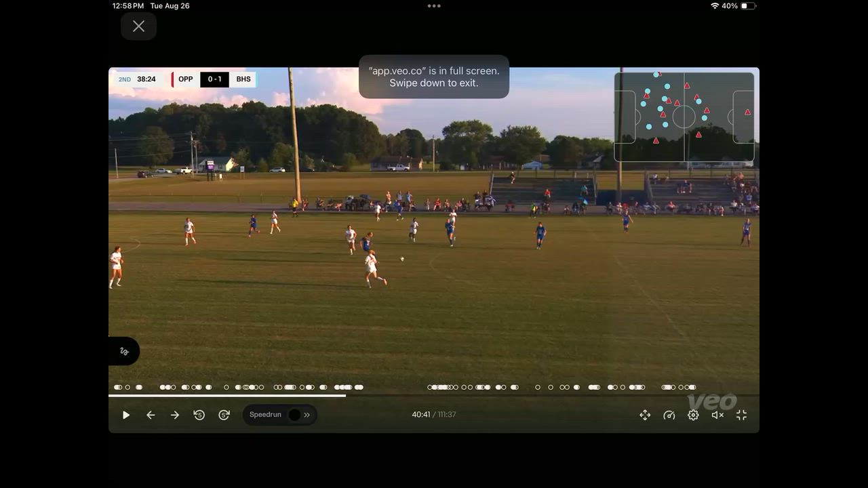Open the pan camera control
Image resolution: width=868 pixels, height=488 pixels.
(645, 415)
